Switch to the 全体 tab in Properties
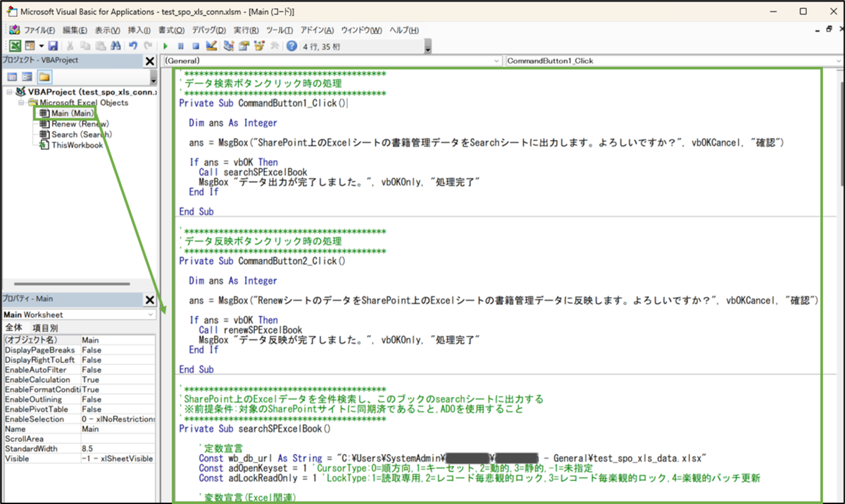The image size is (845, 504). [x=14, y=328]
